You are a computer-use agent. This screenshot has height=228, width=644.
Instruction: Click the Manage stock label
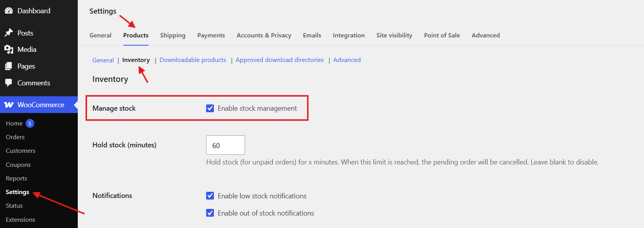(x=114, y=108)
